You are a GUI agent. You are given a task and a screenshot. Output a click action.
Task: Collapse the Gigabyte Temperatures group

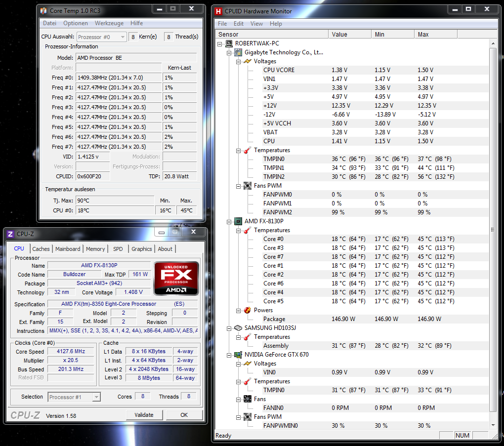(x=239, y=150)
